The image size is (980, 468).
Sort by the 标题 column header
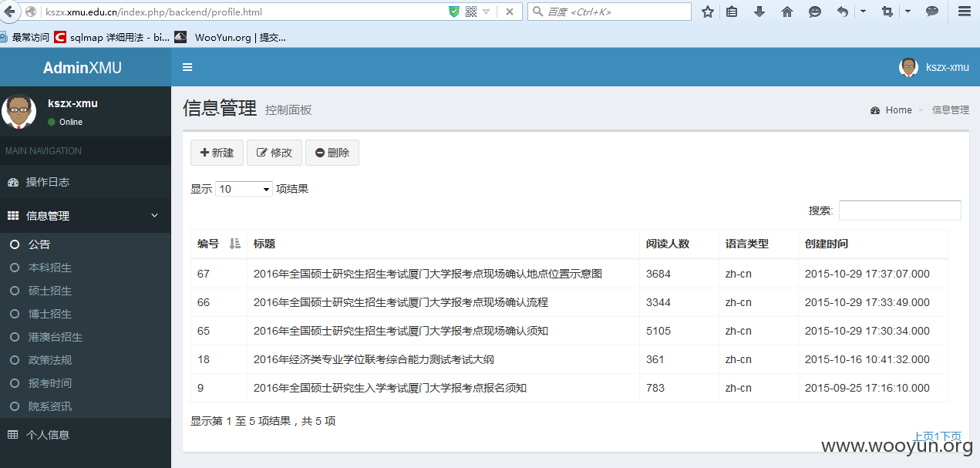[x=443, y=244]
